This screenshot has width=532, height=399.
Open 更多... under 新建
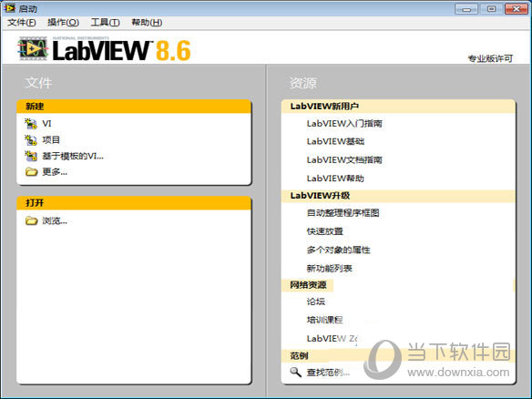coord(55,172)
